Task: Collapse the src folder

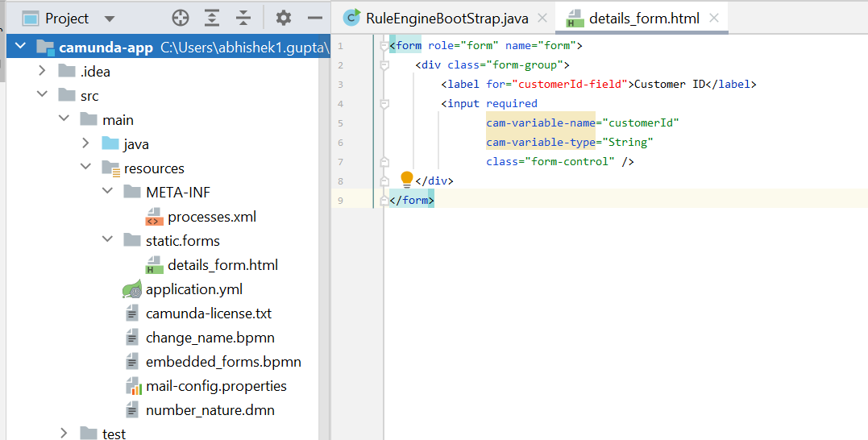Action: [x=42, y=94]
